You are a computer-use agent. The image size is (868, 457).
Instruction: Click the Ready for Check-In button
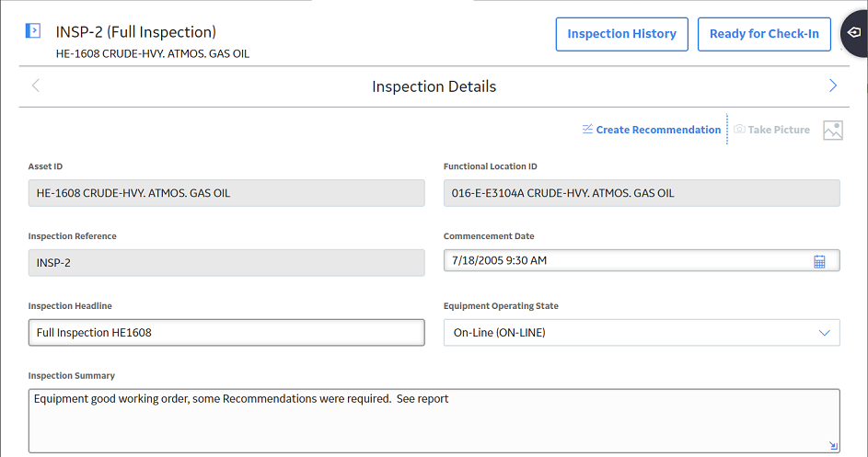764,34
